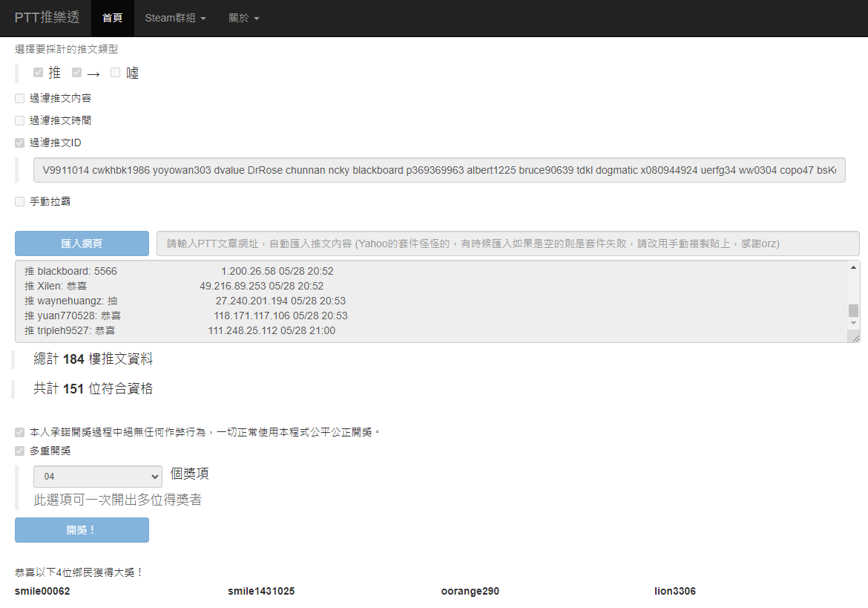Enable 過濾推文內容 checkbox
The height and width of the screenshot is (608, 868).
coord(20,99)
